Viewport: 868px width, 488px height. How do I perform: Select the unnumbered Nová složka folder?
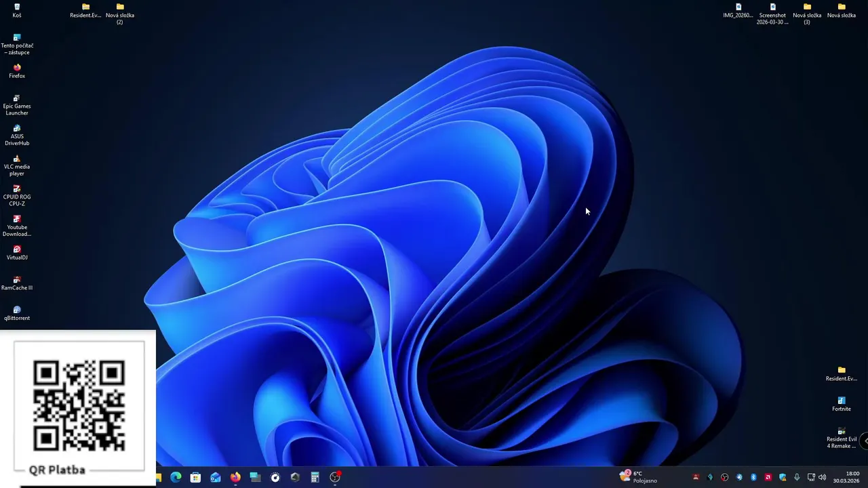coord(842,10)
